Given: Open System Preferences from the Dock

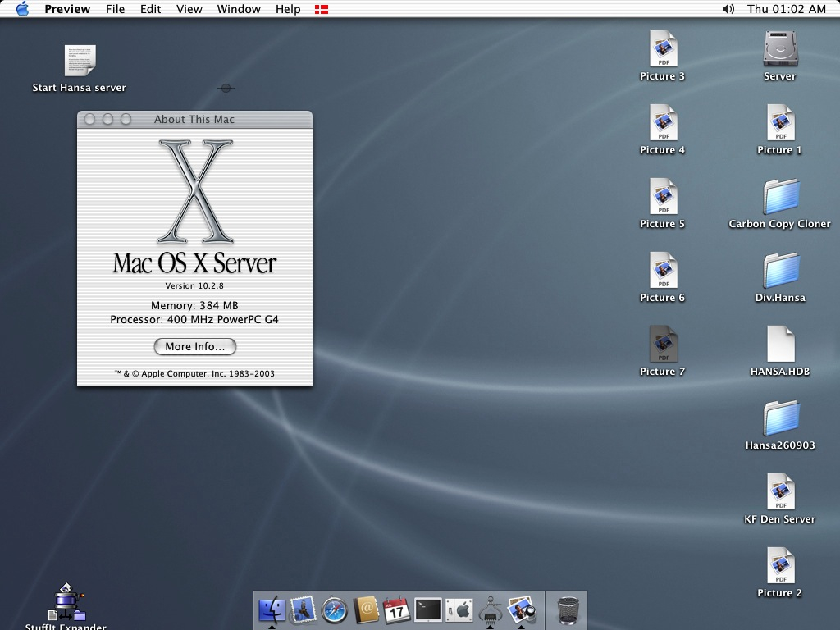Looking at the screenshot, I should [459, 610].
